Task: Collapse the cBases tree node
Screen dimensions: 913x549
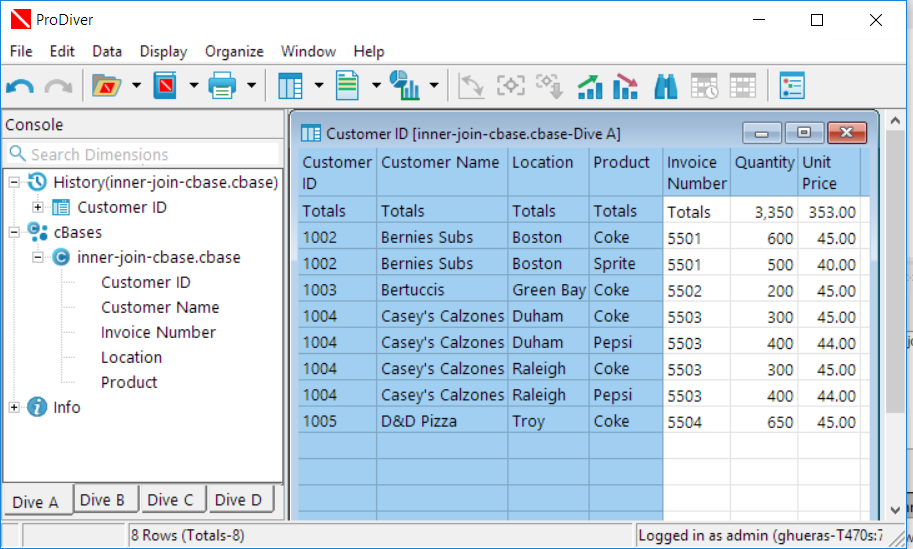Action: [x=15, y=232]
